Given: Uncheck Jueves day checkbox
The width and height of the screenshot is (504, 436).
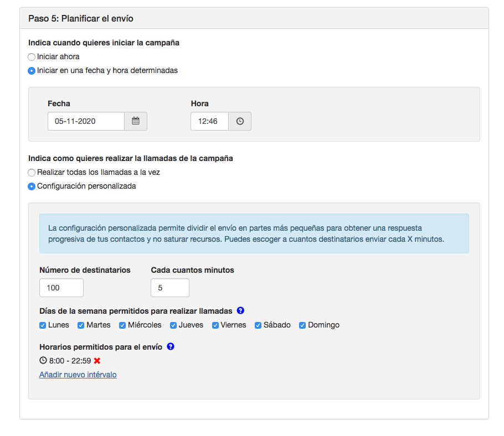Looking at the screenshot, I should tap(173, 325).
